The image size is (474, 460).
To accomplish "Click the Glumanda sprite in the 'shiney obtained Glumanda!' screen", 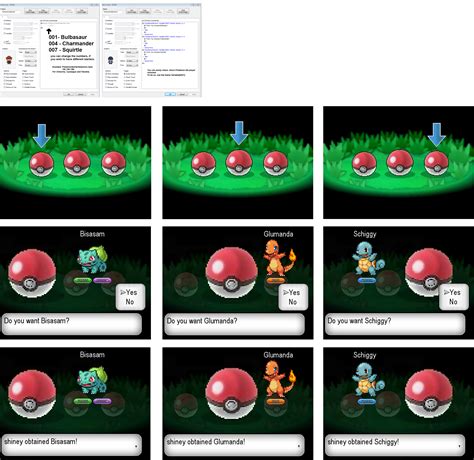I will pyautogui.click(x=279, y=379).
